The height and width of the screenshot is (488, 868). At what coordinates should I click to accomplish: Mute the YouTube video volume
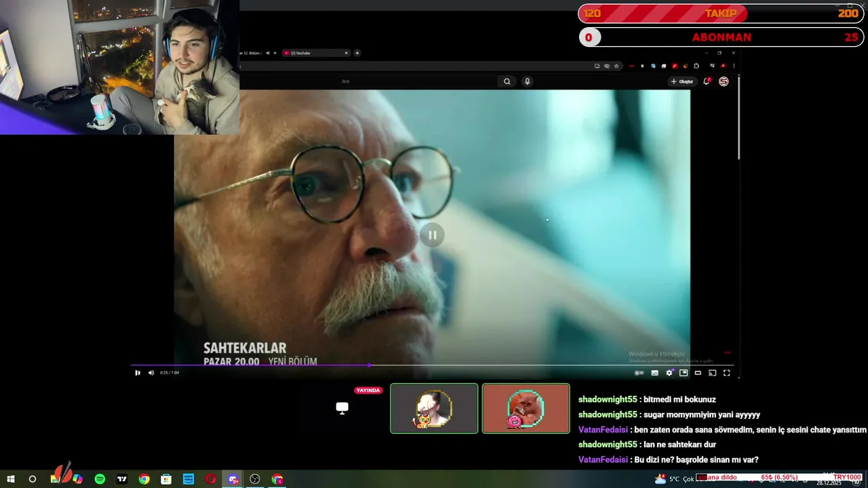[151, 372]
